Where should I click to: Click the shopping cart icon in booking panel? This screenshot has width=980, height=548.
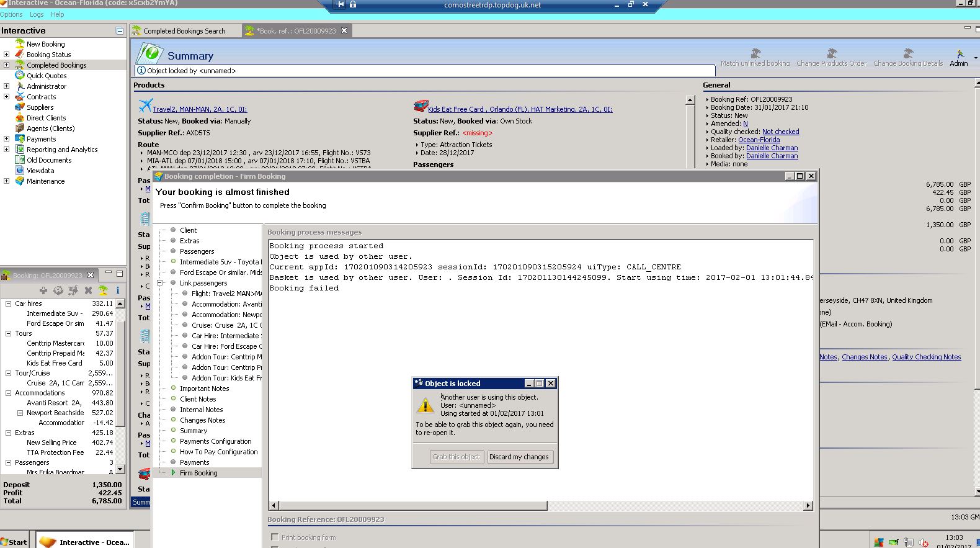(x=73, y=290)
